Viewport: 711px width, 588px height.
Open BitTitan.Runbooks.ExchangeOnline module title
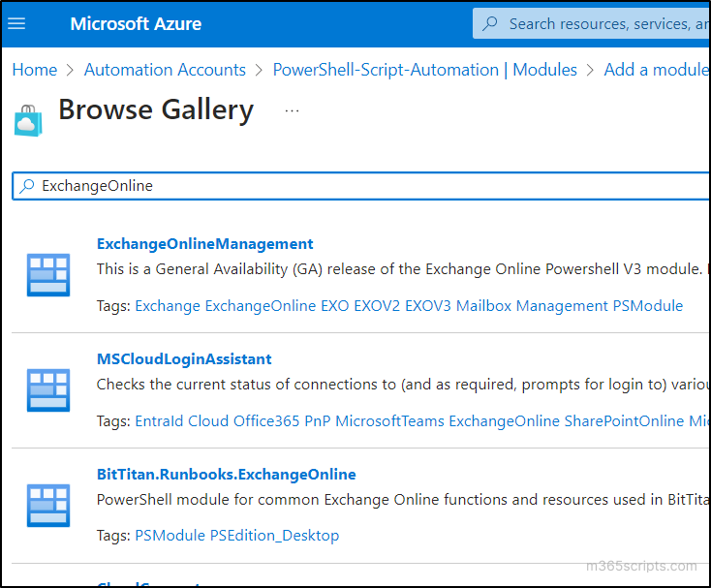click(x=226, y=475)
